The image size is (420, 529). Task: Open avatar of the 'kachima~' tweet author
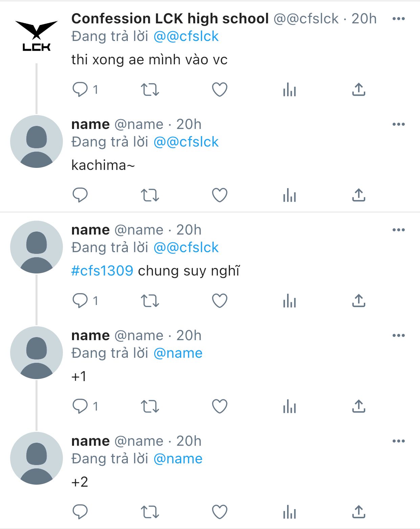point(37,141)
